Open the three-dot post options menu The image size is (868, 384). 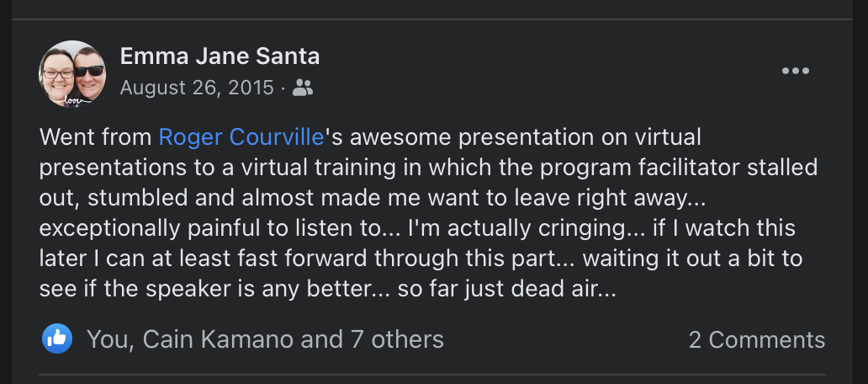click(x=795, y=71)
